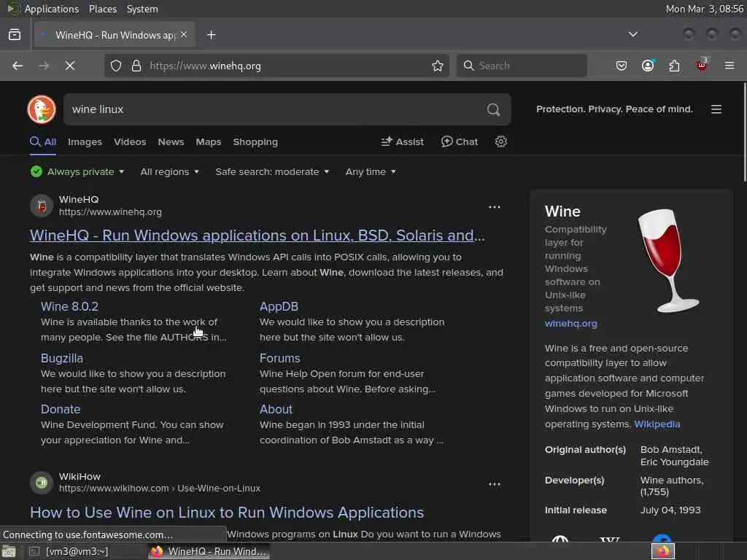Screen dimensions: 747x560
Task: Bookmark this page with the star
Action: [x=438, y=66]
